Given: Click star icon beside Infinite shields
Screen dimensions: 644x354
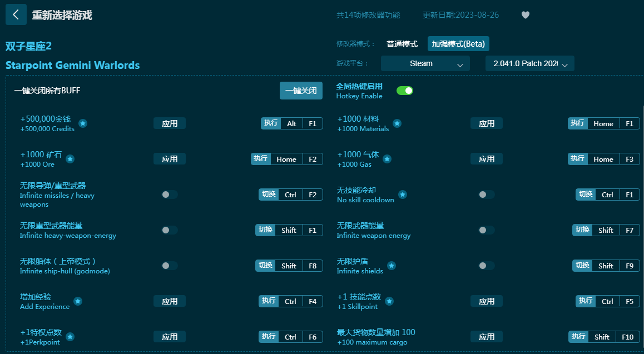Looking at the screenshot, I should point(392,266).
